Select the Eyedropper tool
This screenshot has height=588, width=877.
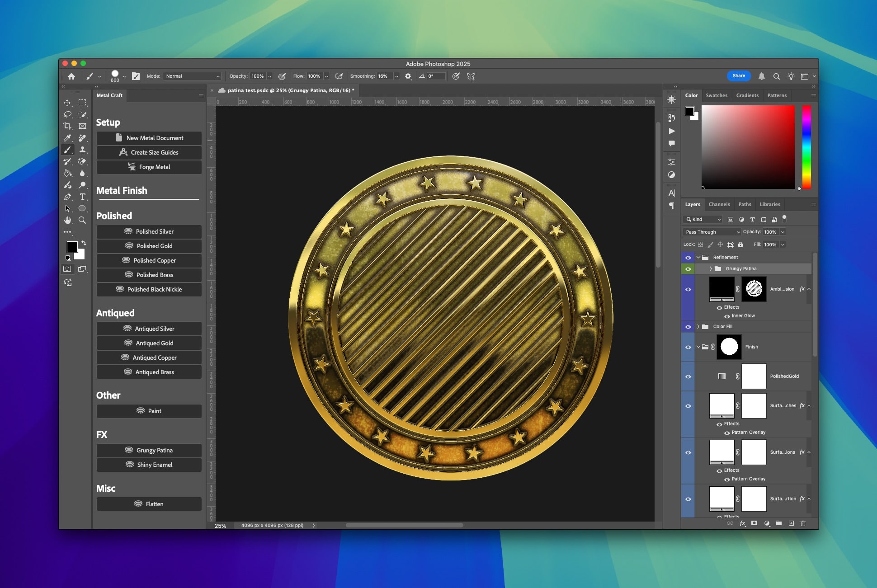[67, 138]
